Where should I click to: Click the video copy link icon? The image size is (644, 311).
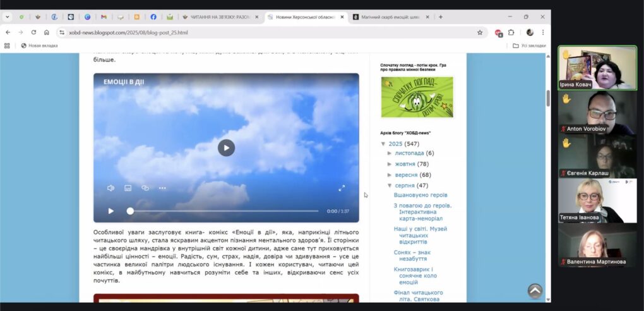(x=145, y=188)
